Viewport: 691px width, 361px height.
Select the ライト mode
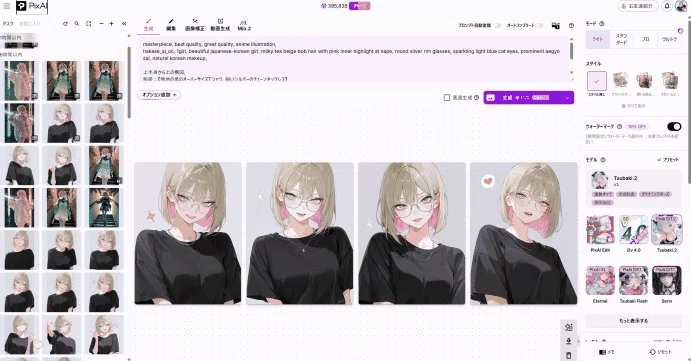pyautogui.click(x=598, y=39)
